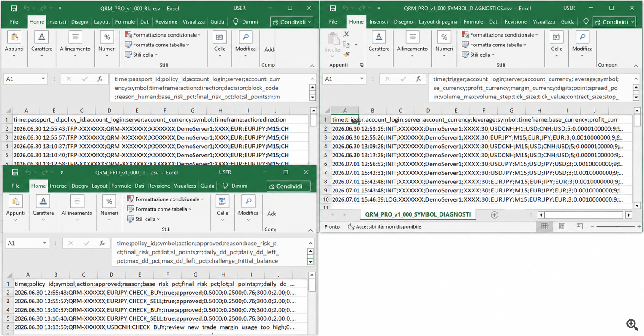Expand the Name Box dropdown in the top-left window
Viewport: 644px width, 336px height.
[x=43, y=79]
